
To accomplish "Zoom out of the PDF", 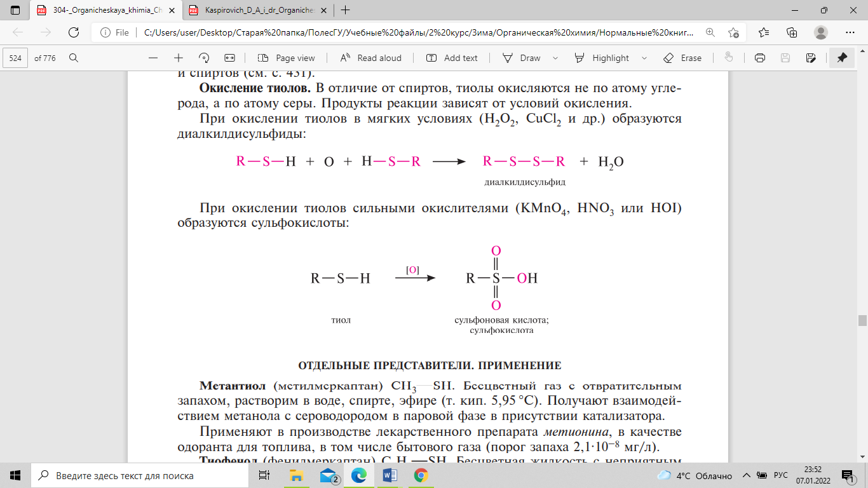I will click(x=153, y=58).
